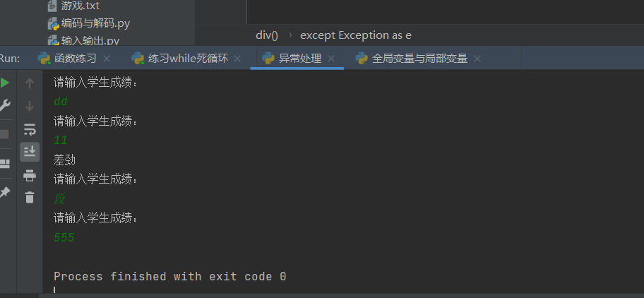Open 编码与解码.py in project tree
644x298 pixels.
[x=95, y=23]
